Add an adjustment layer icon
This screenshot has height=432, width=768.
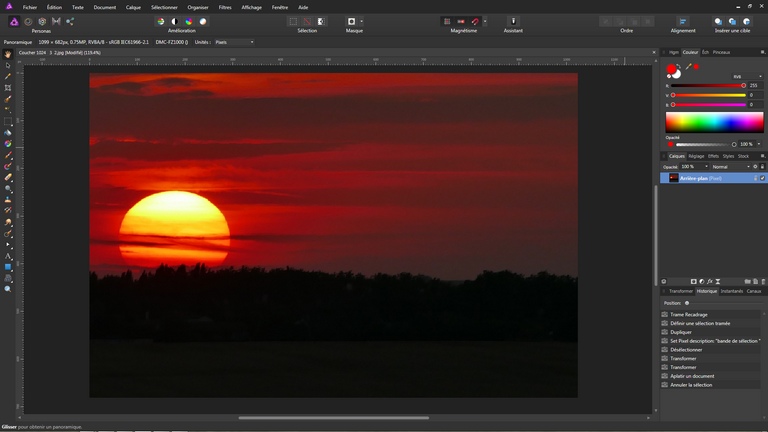click(x=701, y=282)
